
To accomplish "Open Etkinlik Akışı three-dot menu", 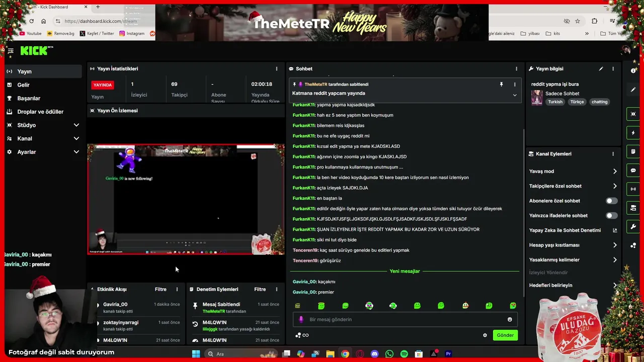I will (x=177, y=289).
